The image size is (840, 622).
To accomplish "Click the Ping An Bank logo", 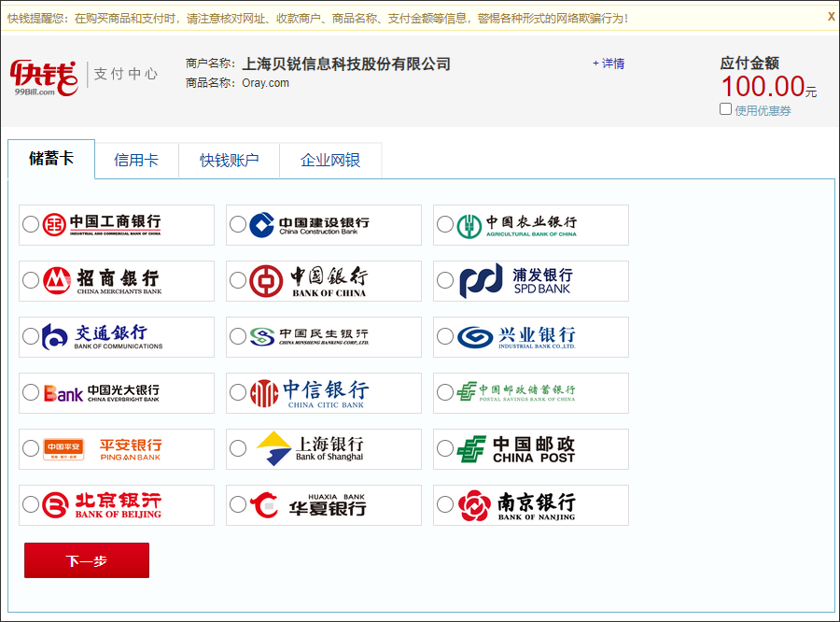I will [103, 449].
